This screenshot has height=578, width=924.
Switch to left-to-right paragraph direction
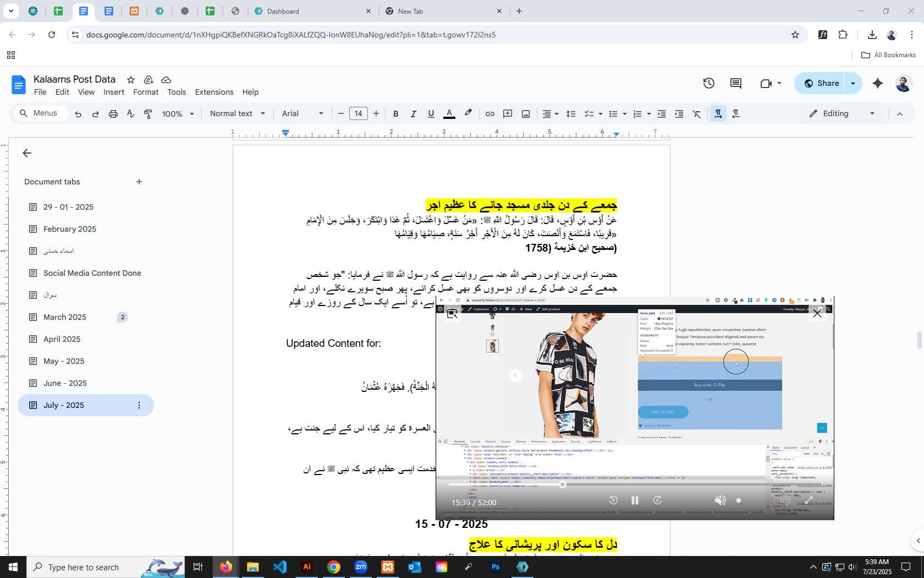pyautogui.click(x=718, y=114)
